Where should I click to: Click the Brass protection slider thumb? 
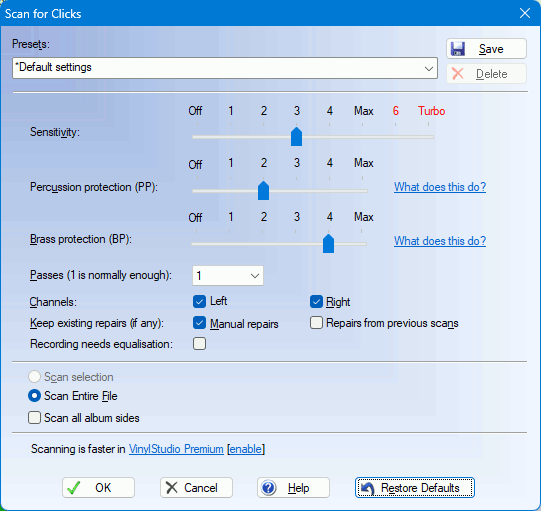328,244
